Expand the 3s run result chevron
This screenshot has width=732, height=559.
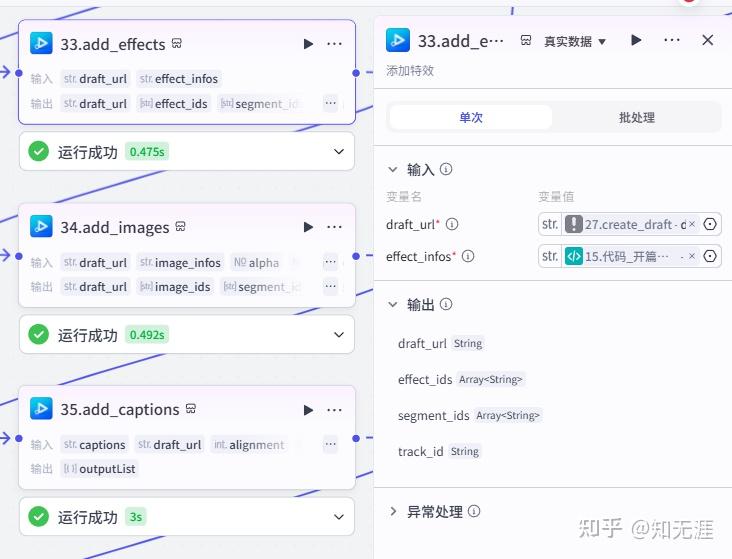tap(339, 517)
